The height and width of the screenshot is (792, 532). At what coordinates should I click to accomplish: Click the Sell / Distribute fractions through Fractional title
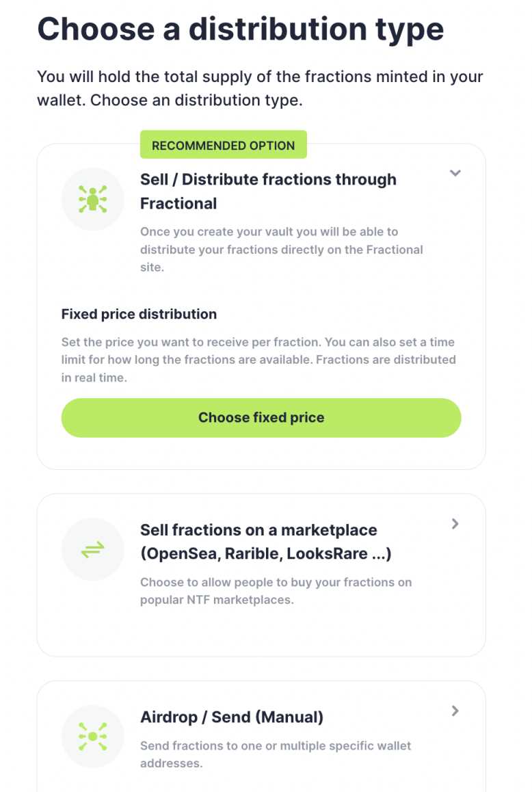click(268, 191)
